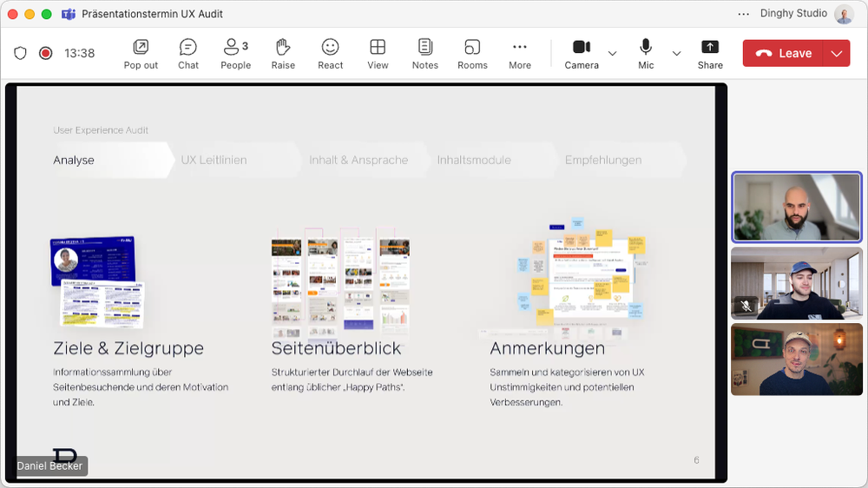Expand the Camera options arrow

[x=612, y=53]
